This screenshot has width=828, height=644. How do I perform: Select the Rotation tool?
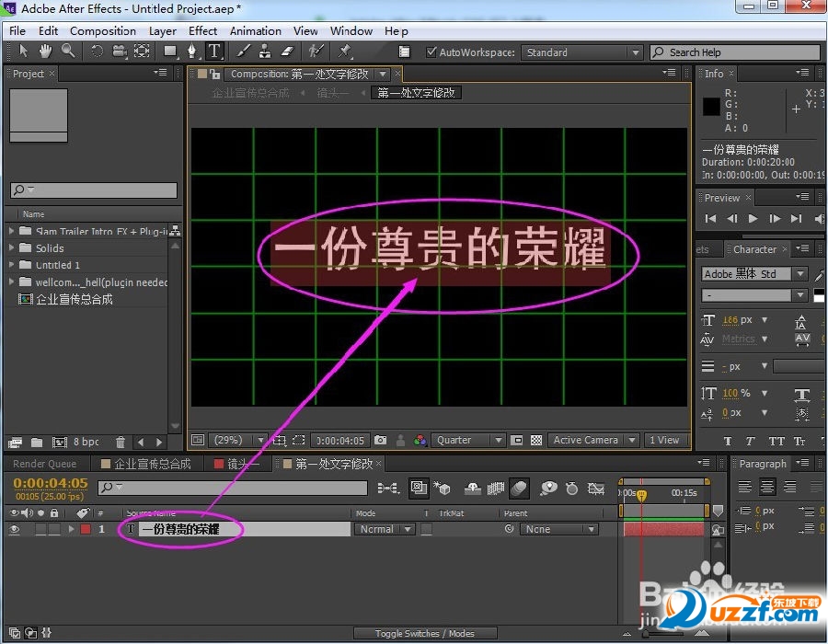pyautogui.click(x=98, y=52)
